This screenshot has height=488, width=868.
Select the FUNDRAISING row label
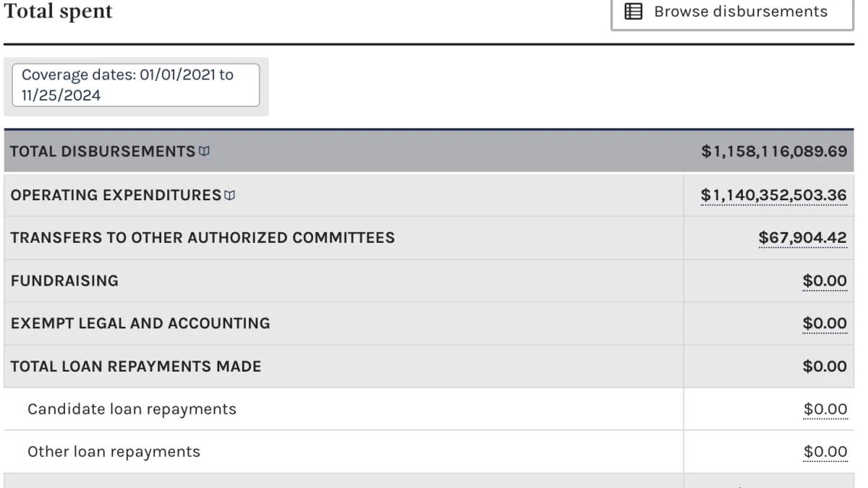(64, 281)
